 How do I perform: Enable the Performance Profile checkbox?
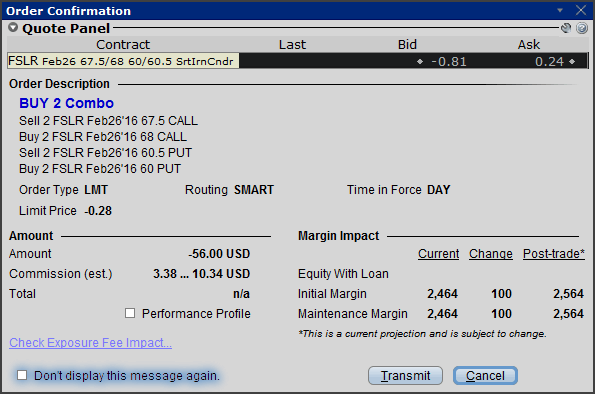(x=130, y=313)
